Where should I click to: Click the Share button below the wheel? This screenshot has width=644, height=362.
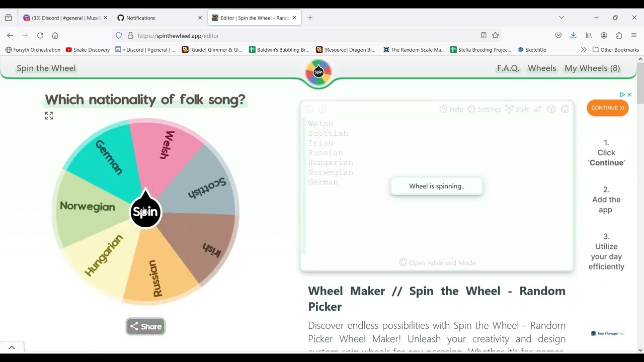[x=145, y=326]
